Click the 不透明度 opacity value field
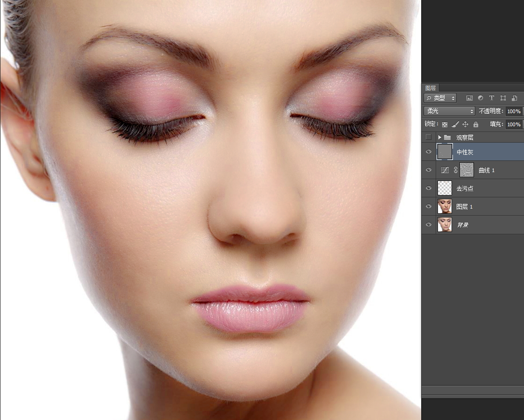This screenshot has width=524, height=420. tap(514, 111)
